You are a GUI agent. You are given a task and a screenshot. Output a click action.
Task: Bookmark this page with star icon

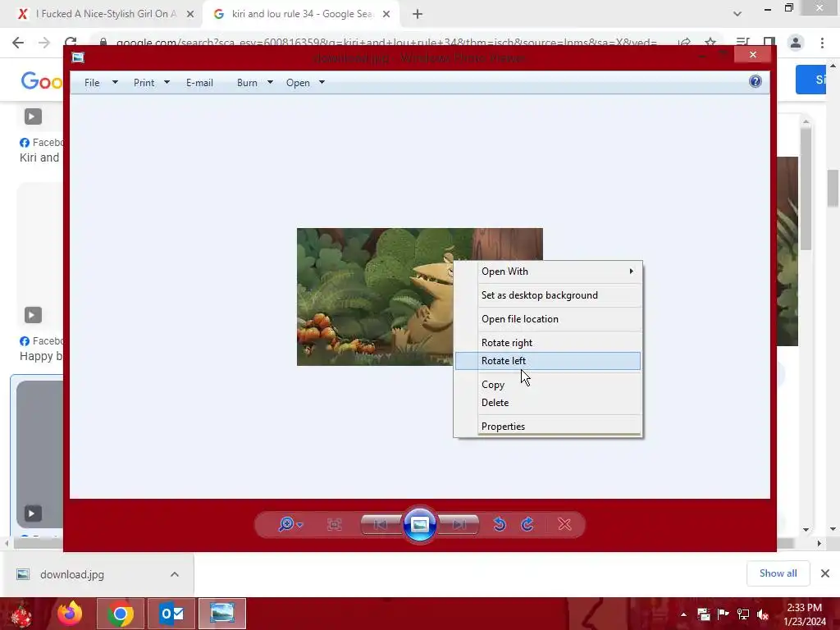710,43
